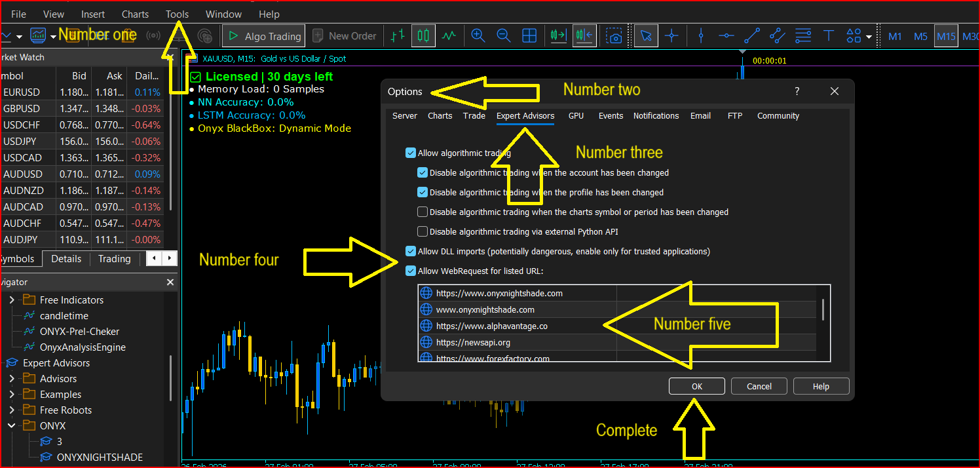The image size is (980, 468).
Task: Switch to the Notifications tab in Options
Action: (656, 116)
